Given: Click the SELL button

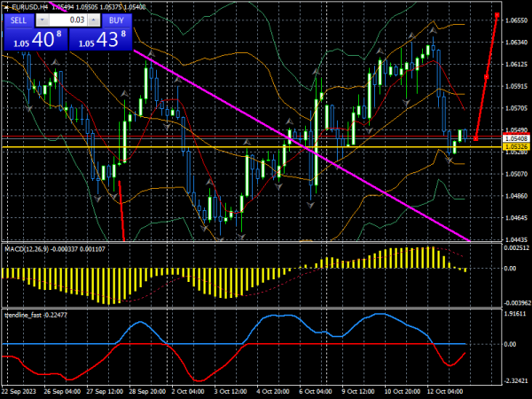Looking at the screenshot, I should 20,20.
